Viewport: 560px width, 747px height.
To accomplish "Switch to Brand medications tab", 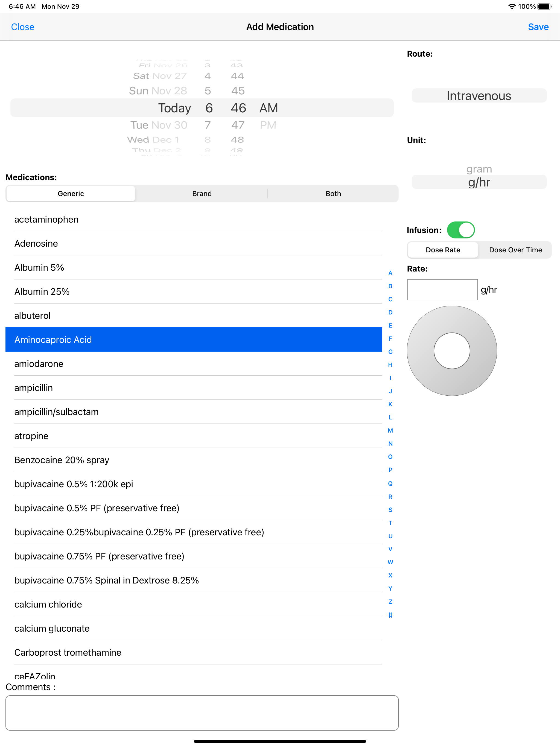I will pos(202,194).
